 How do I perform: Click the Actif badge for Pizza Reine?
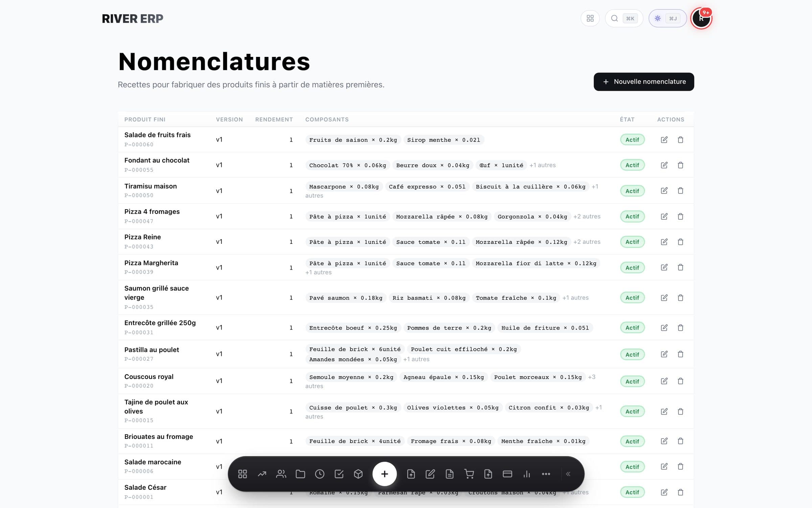tap(632, 242)
